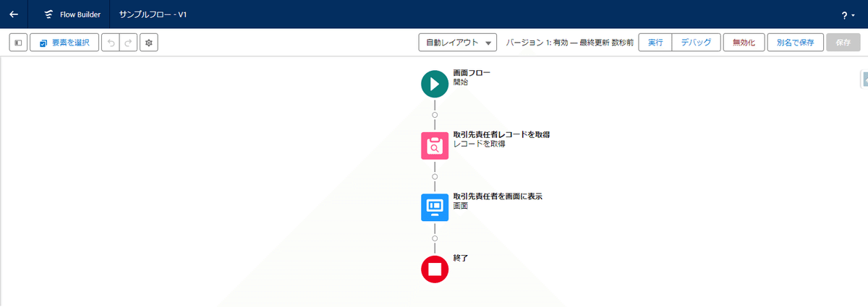The height and width of the screenshot is (307, 868).
Task: Click the サンプルフロー - V1 title
Action: [x=152, y=14]
